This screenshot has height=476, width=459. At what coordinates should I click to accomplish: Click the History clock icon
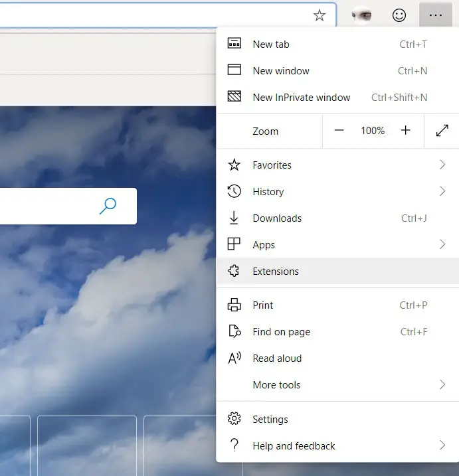pyautogui.click(x=234, y=191)
